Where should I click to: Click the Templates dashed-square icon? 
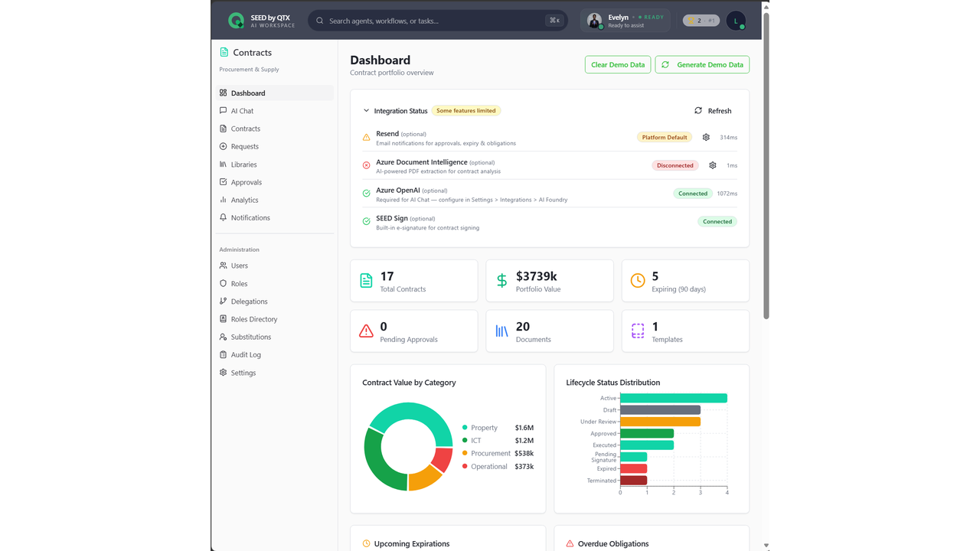638,331
